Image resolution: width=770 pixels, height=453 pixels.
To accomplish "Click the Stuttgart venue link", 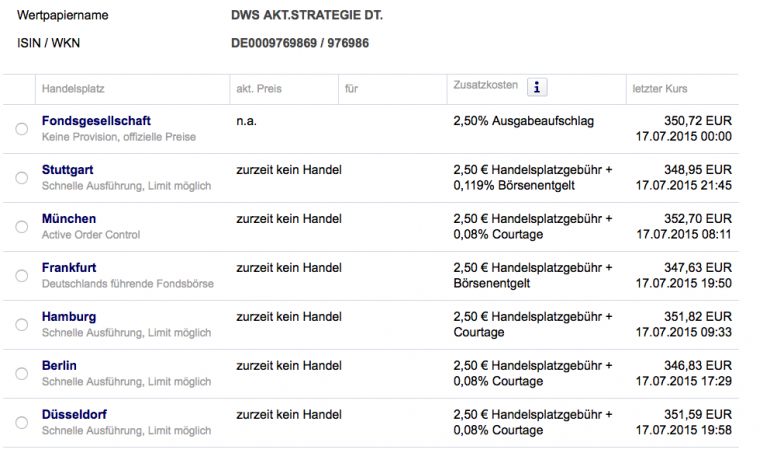I will [68, 170].
